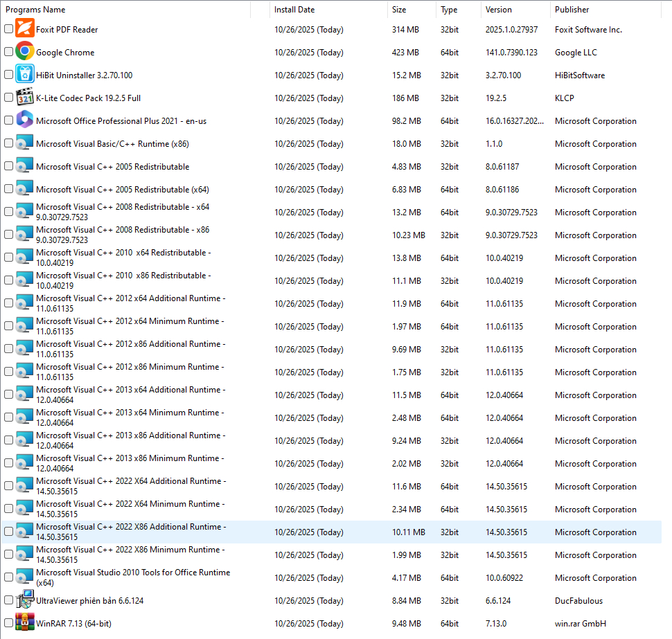Click the 10.11 MB size value
The width and height of the screenshot is (672, 639).
pos(409,532)
